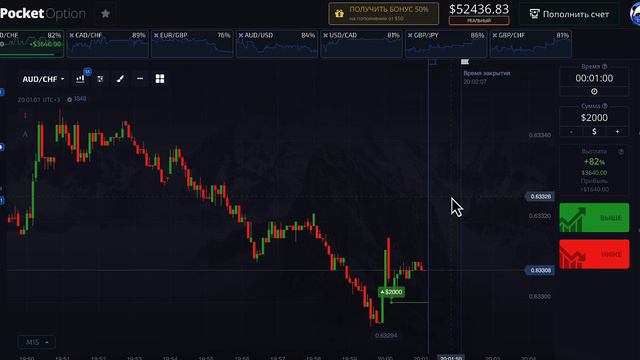The width and height of the screenshot is (640, 360).
Task: Click the highlighted time marker on time axis
Action: pos(451,358)
